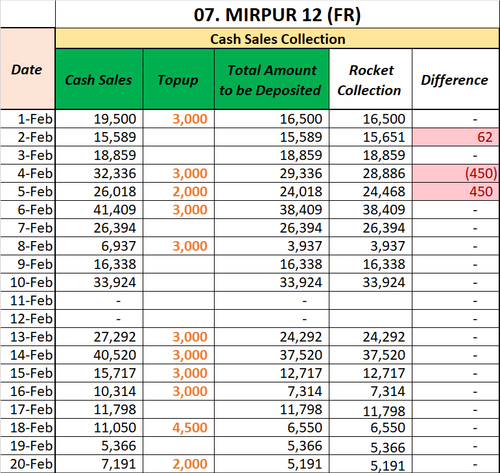Select the empty topup cell for 10-Feb
This screenshot has width=500, height=473.
click(x=179, y=282)
